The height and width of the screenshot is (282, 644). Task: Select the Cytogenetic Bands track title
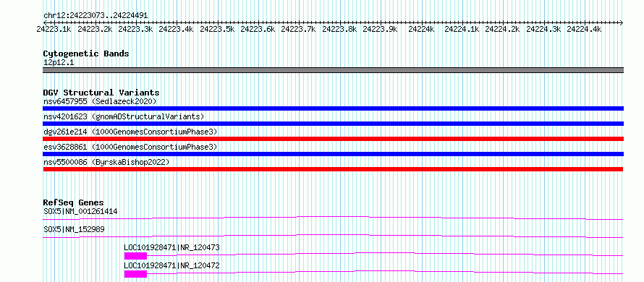coord(86,54)
